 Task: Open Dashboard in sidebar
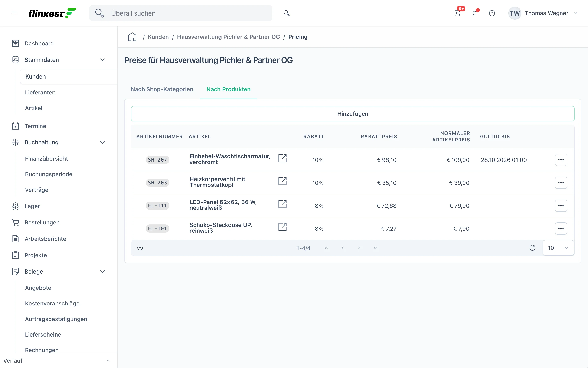[x=39, y=43]
